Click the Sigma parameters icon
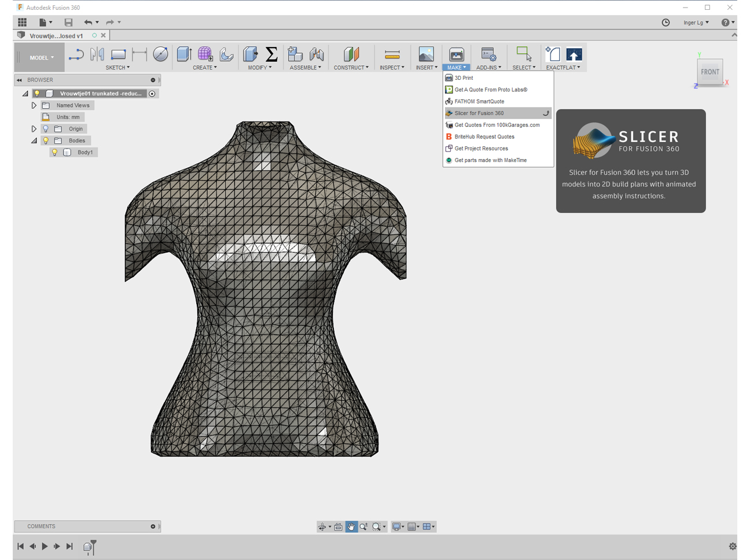 [x=271, y=54]
